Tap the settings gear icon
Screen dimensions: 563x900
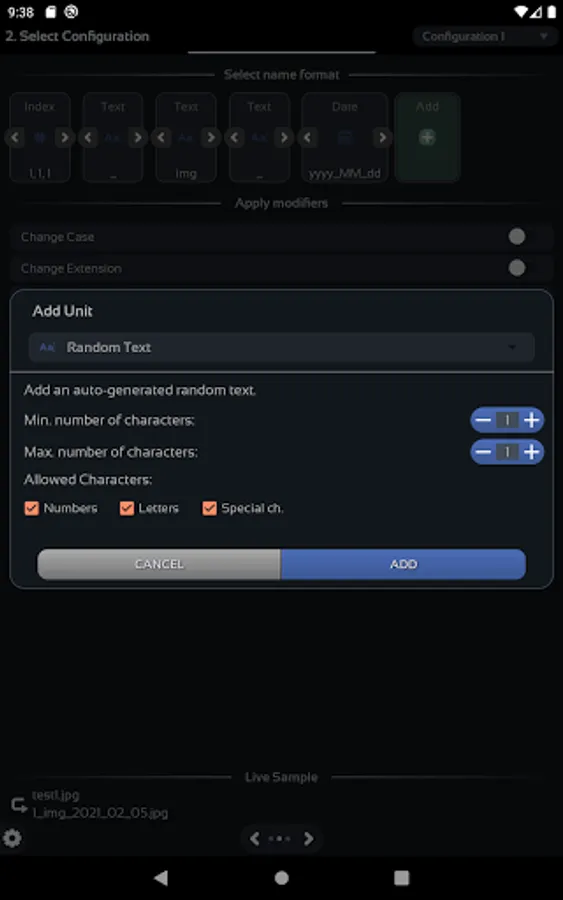click(x=12, y=838)
